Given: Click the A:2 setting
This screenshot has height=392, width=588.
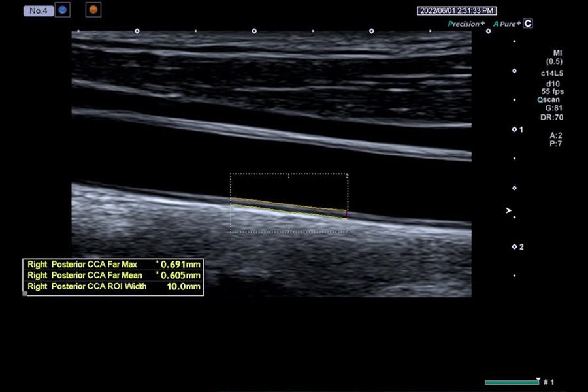Looking at the screenshot, I should pyautogui.click(x=556, y=135).
